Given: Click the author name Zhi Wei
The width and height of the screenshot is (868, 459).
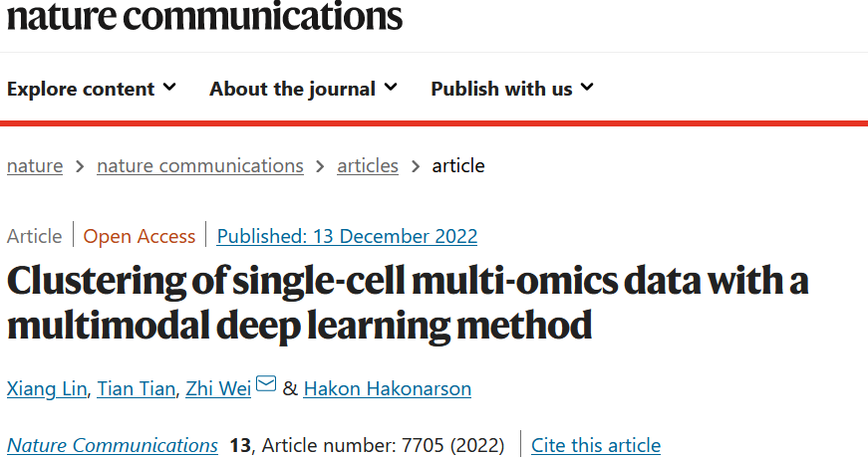Looking at the screenshot, I should (218, 388).
